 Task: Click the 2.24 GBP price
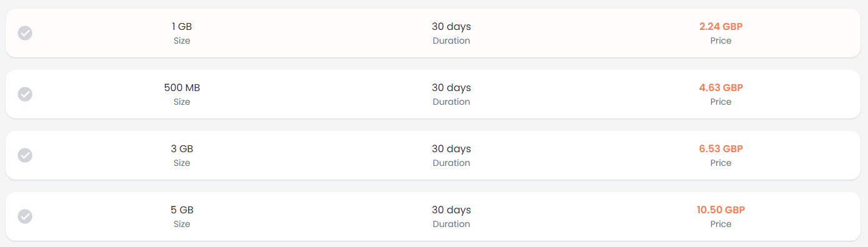(x=721, y=26)
